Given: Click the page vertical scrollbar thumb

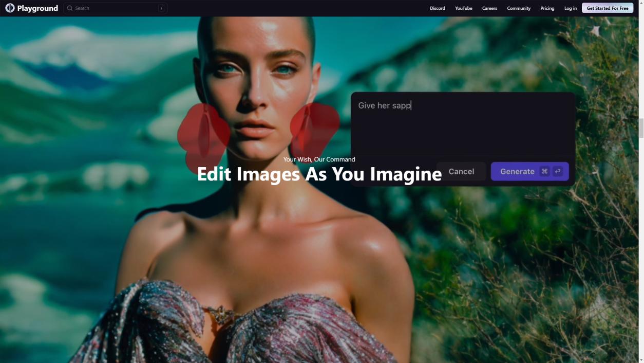Looking at the screenshot, I should (641, 128).
